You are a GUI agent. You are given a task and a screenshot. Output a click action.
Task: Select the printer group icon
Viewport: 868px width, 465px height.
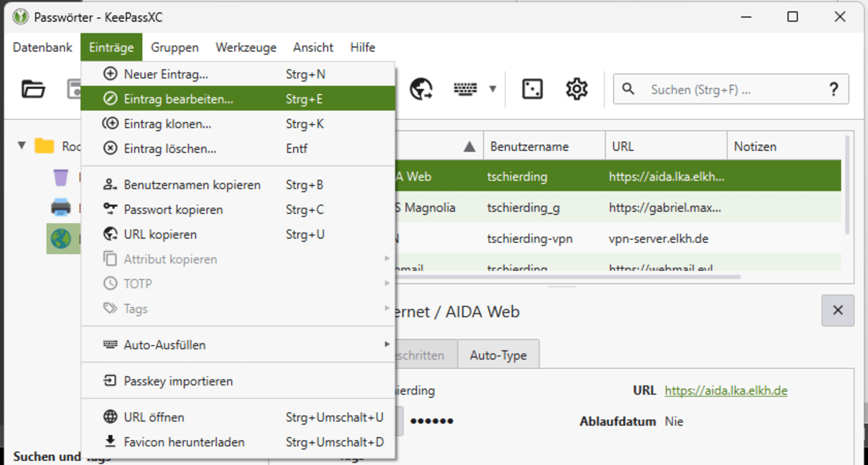[x=60, y=208]
